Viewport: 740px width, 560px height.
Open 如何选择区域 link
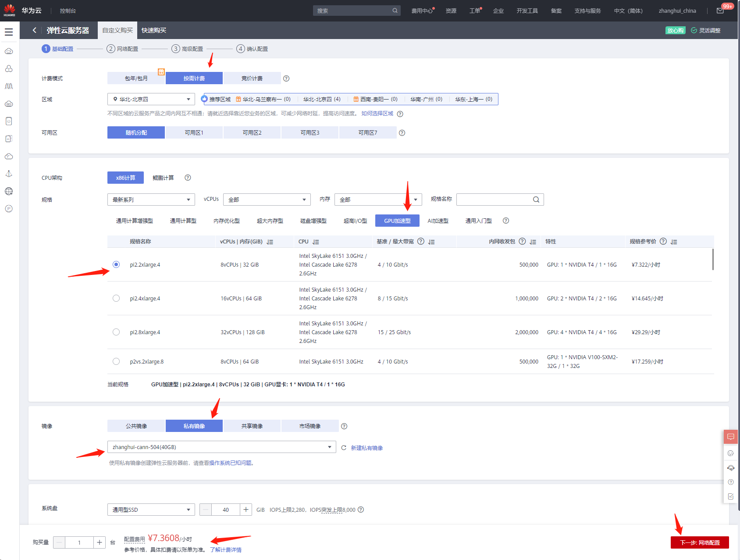(x=377, y=113)
